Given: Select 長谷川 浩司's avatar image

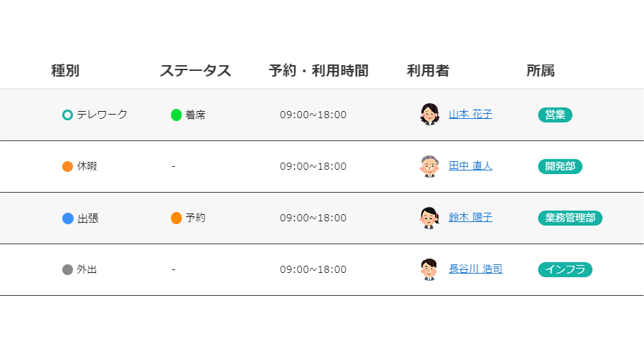Looking at the screenshot, I should pos(429,269).
